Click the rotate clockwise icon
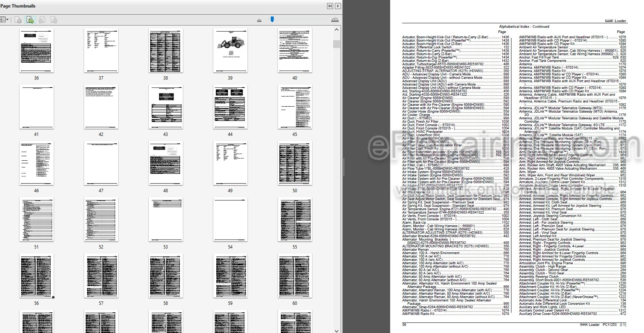 (x=54, y=20)
